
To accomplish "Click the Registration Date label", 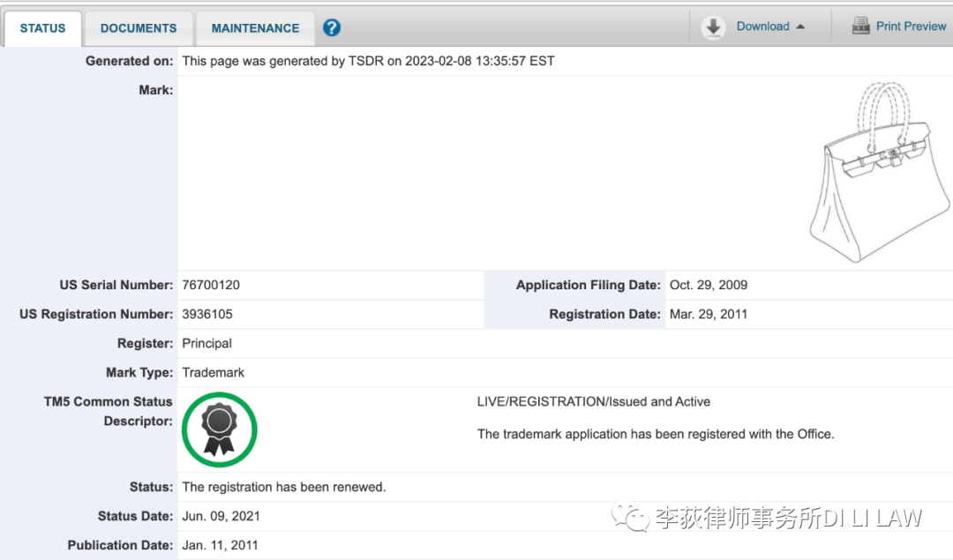I will (604, 314).
